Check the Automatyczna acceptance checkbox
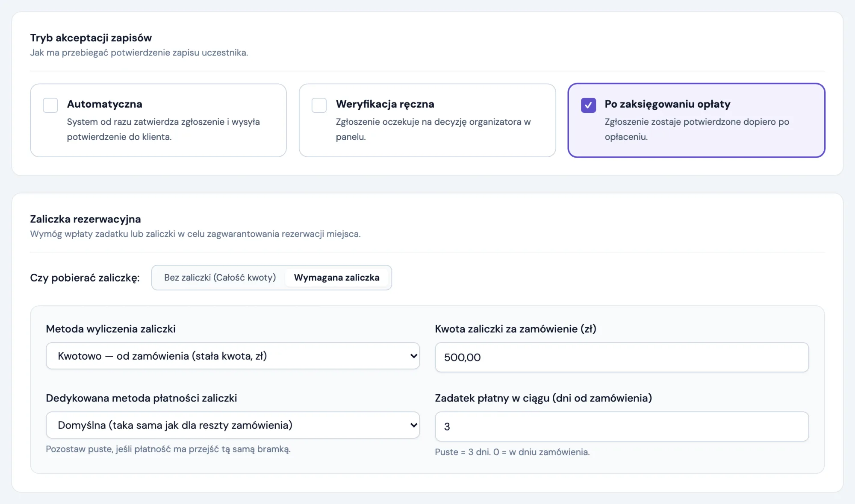The image size is (855, 504). [x=50, y=105]
